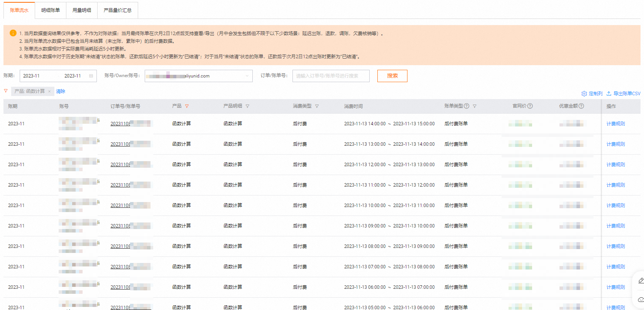
Task: Open order number link in the 10:00:00 ~ 11:00:00 row
Action: (x=130, y=206)
